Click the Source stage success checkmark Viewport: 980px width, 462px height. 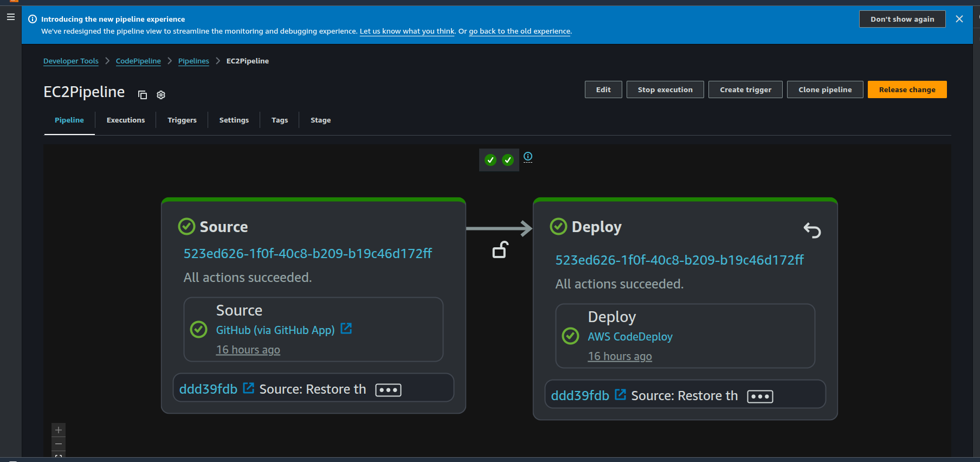(x=186, y=226)
